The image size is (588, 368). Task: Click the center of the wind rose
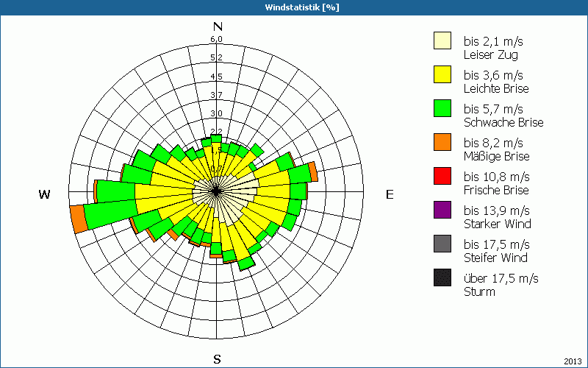point(216,191)
